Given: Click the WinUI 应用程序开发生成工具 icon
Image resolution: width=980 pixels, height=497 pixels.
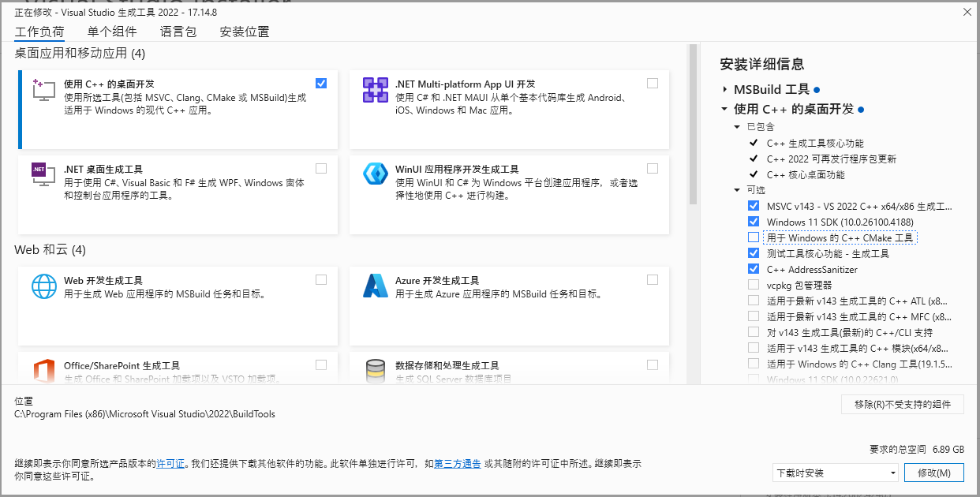Looking at the screenshot, I should [x=375, y=174].
